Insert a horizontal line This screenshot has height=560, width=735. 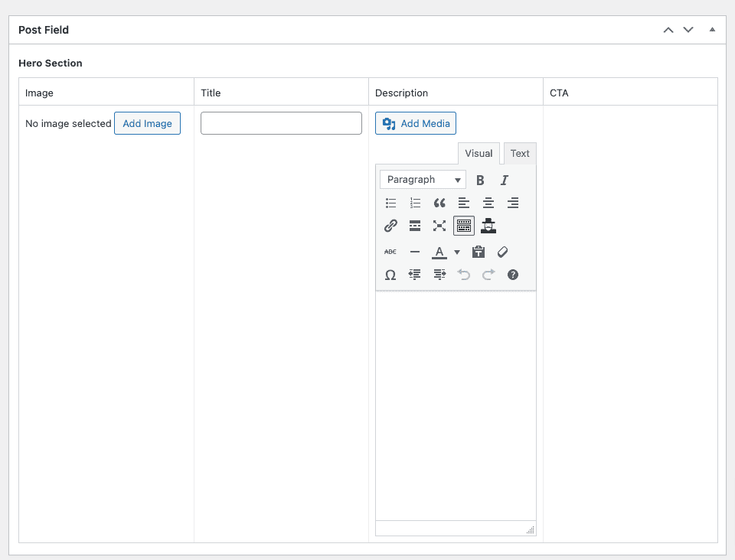[415, 252]
